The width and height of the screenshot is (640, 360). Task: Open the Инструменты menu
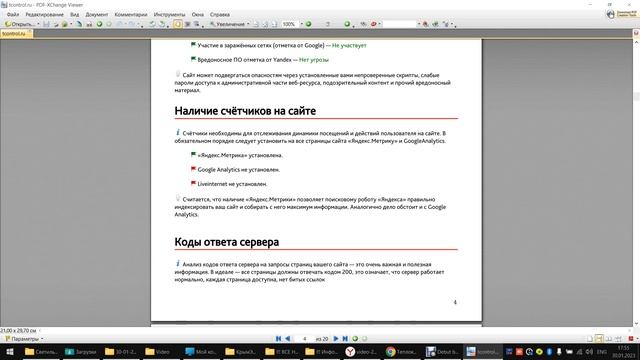(169, 14)
